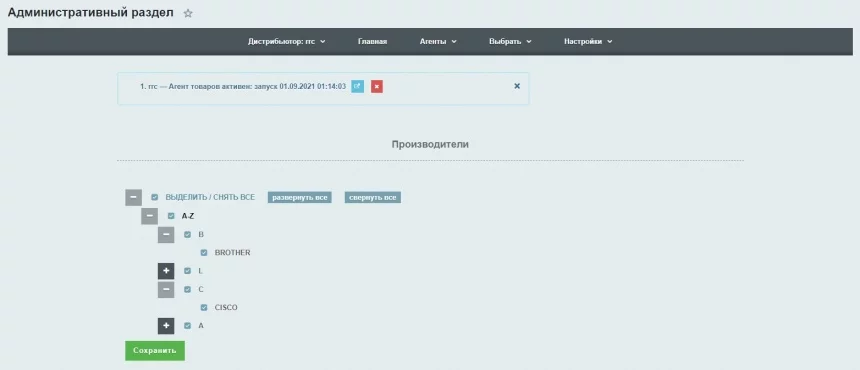Viewport: 860px width, 370px height.
Task: Click the развернуть все button
Action: pyautogui.click(x=299, y=197)
